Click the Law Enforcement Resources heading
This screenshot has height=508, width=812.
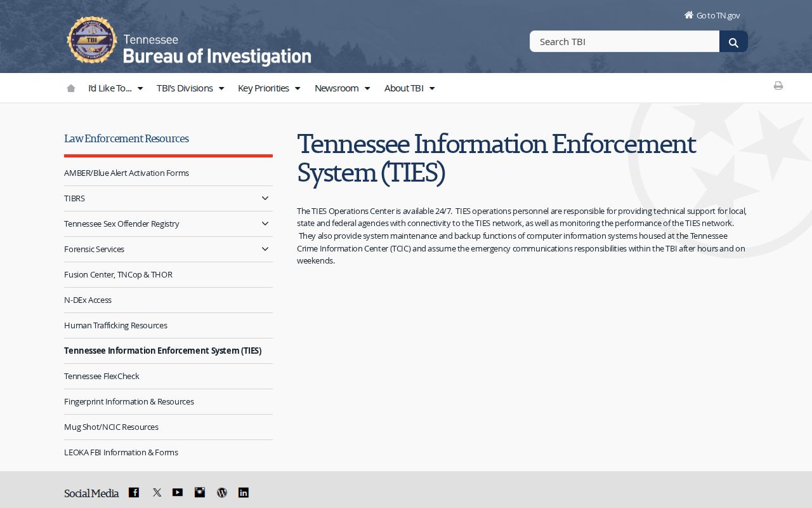[126, 138]
